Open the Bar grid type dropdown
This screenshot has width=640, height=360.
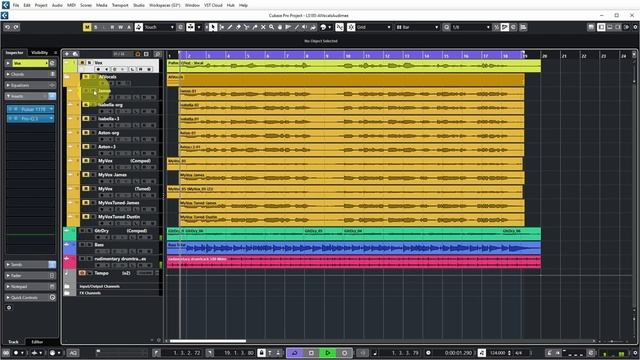click(x=417, y=27)
